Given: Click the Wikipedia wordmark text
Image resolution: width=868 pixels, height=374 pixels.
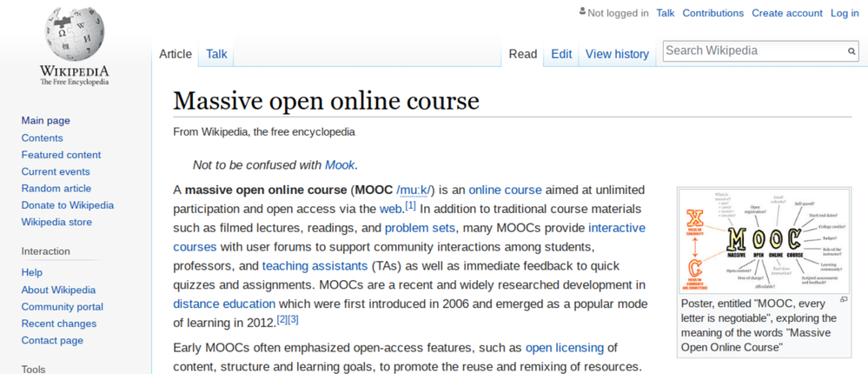Looking at the screenshot, I should [x=74, y=71].
